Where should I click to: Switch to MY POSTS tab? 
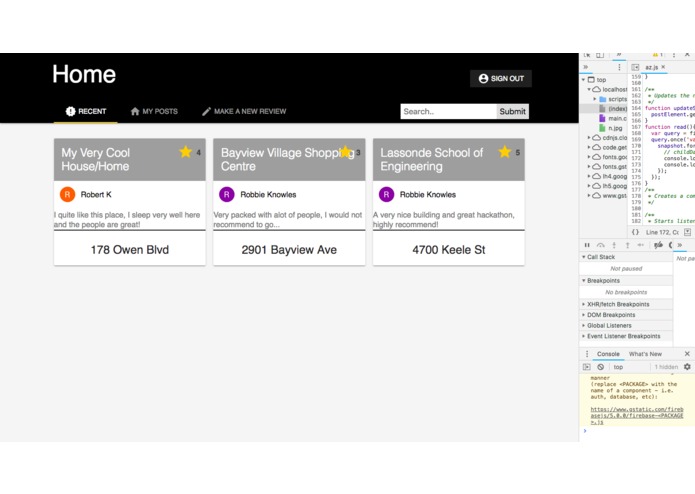[x=154, y=111]
